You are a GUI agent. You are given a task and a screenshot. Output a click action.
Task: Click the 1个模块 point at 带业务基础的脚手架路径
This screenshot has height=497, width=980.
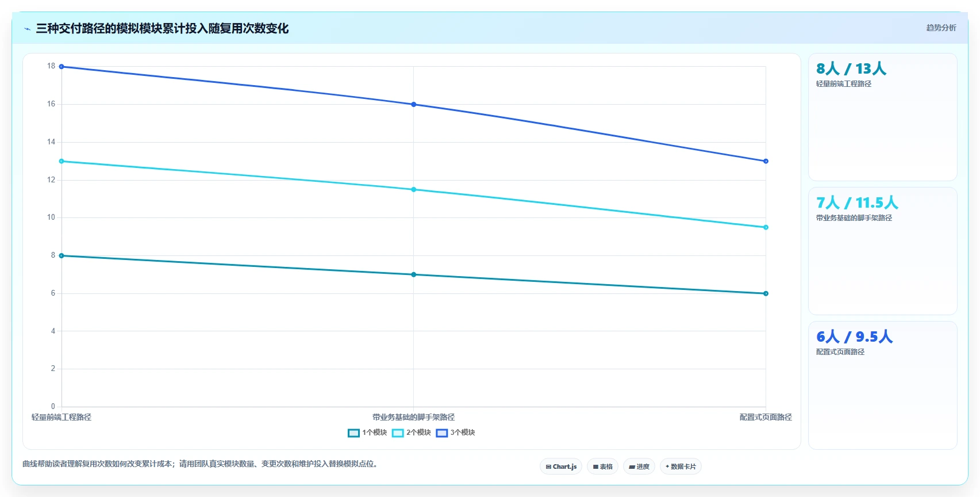[414, 274]
